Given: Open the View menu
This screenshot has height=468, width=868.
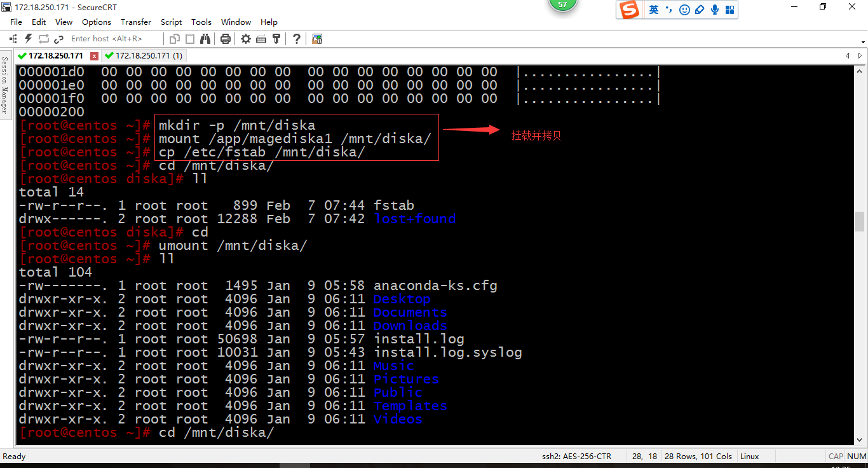Looking at the screenshot, I should point(64,22).
